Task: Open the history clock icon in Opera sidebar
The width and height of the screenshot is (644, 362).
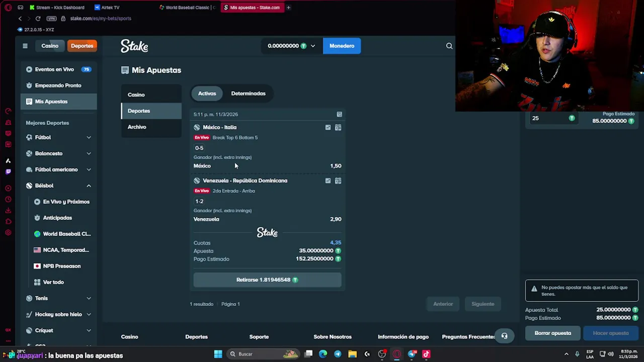Action: pos(8,199)
